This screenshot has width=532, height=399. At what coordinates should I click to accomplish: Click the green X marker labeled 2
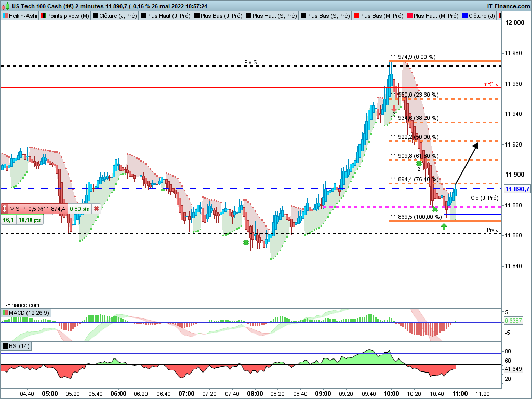419,164
